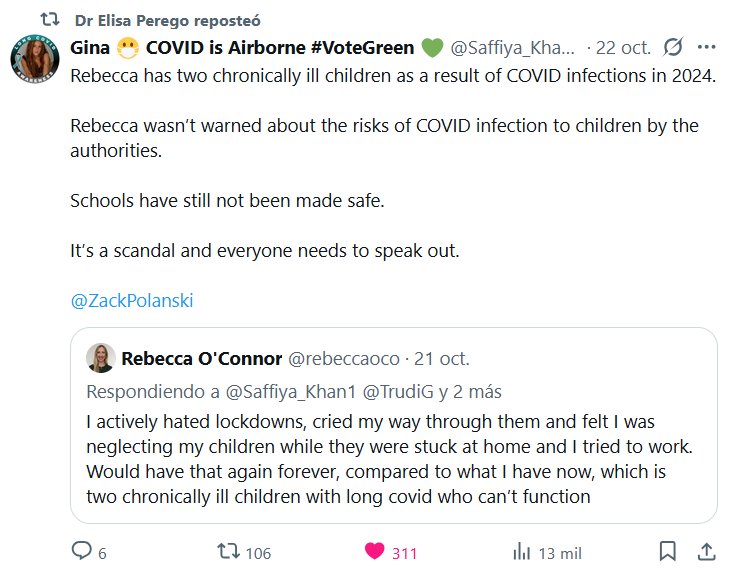This screenshot has width=734, height=576.
Task: Click the @rebeccaoco handle
Action: click(x=344, y=358)
